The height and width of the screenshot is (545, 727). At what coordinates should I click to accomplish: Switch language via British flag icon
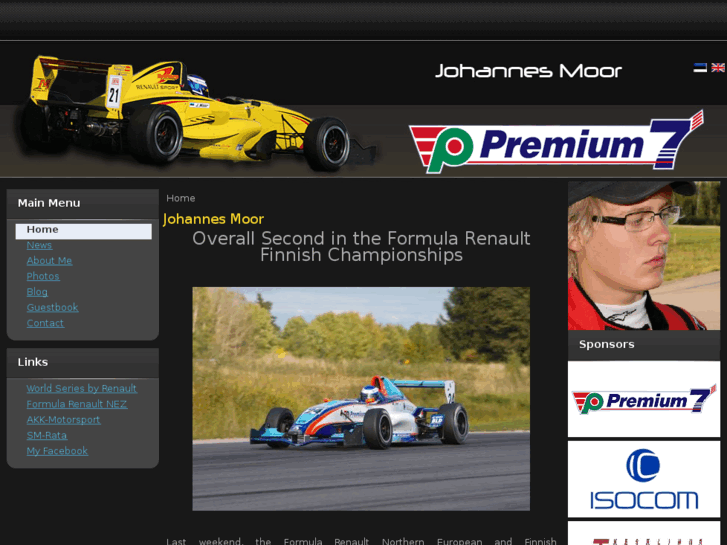point(718,68)
